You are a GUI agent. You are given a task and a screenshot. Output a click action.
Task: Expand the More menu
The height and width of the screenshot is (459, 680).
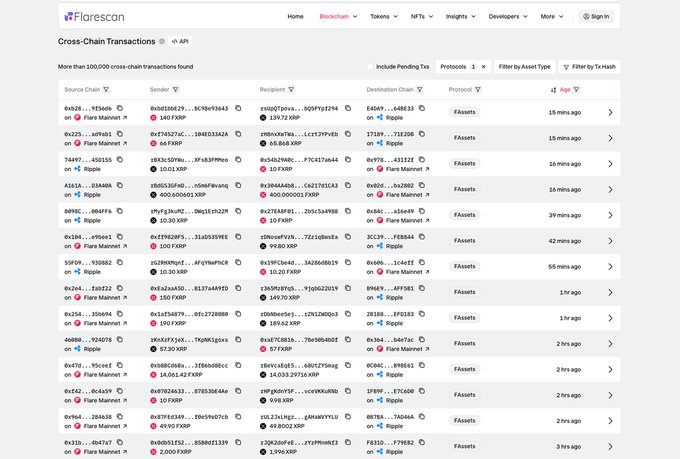coord(552,16)
